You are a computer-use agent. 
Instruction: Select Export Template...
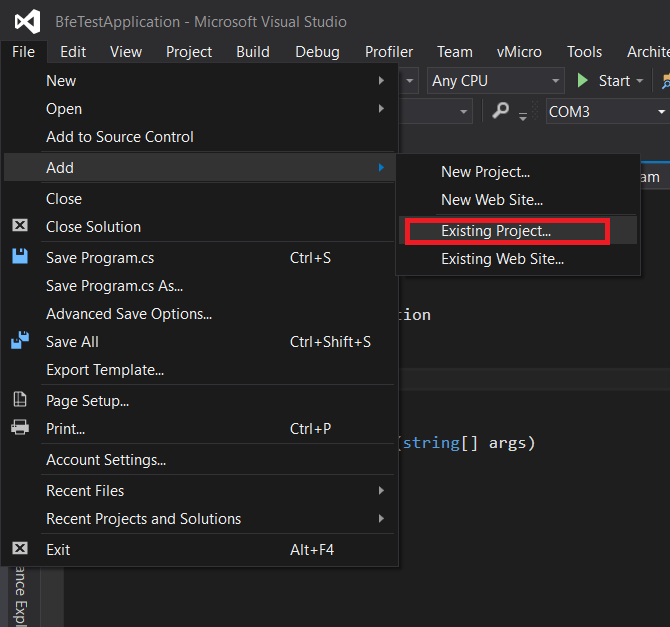199,370
